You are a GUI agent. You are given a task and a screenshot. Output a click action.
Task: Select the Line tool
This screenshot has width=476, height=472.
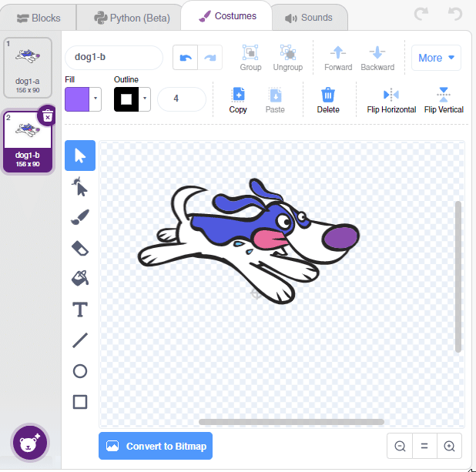[80, 340]
